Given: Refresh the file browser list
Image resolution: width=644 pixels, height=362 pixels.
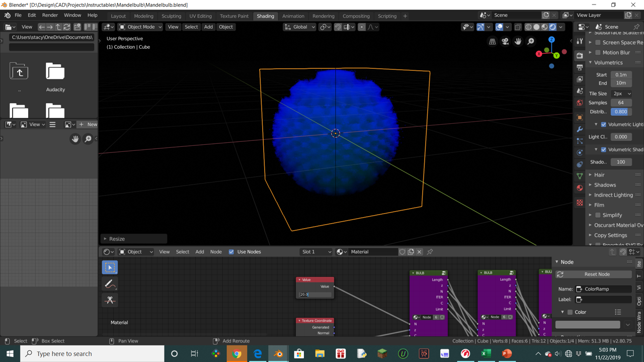Looking at the screenshot, I should [67, 27].
